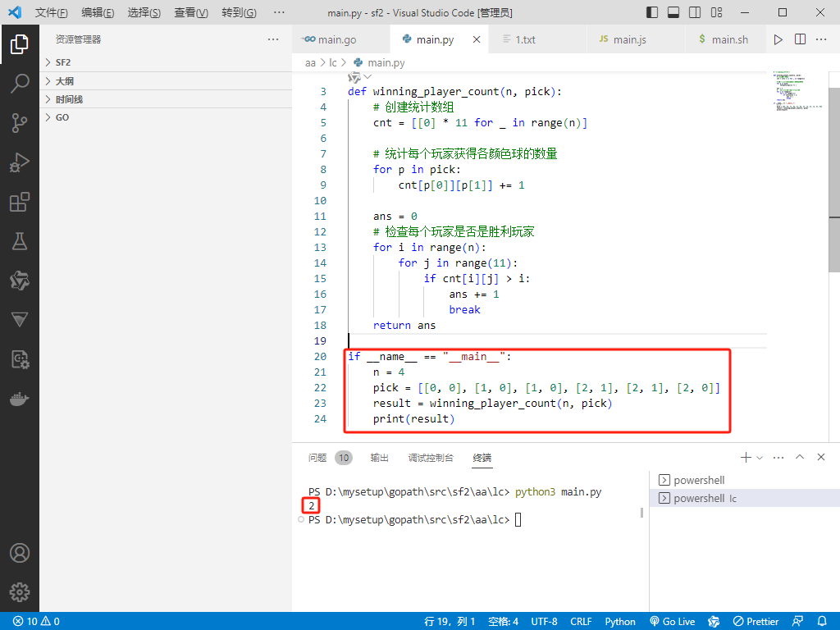
Task: Expand the SF2 folder section
Action: coord(166,62)
